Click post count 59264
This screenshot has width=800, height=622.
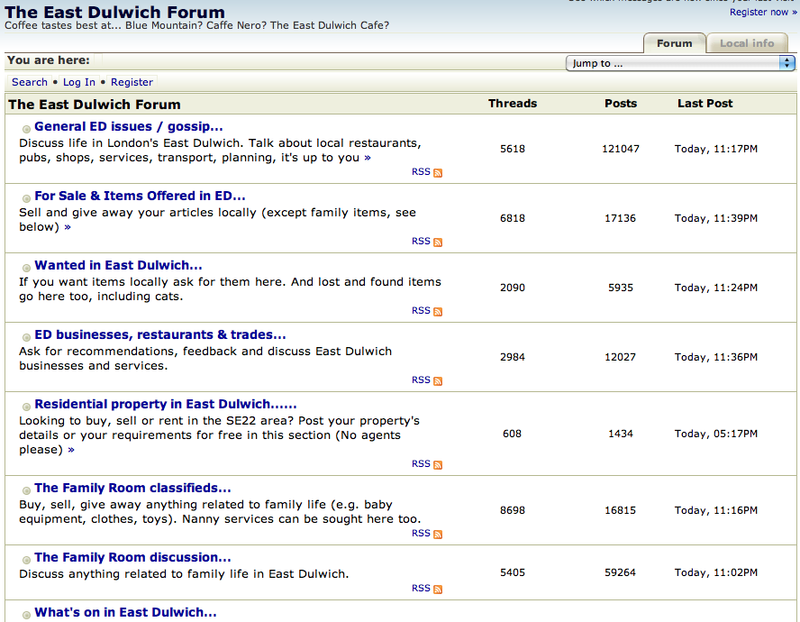pyautogui.click(x=620, y=573)
